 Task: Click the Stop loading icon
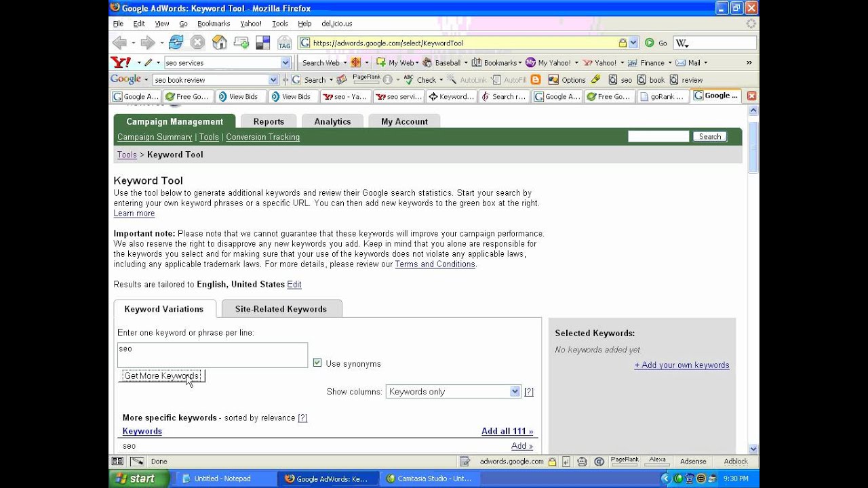pos(197,43)
